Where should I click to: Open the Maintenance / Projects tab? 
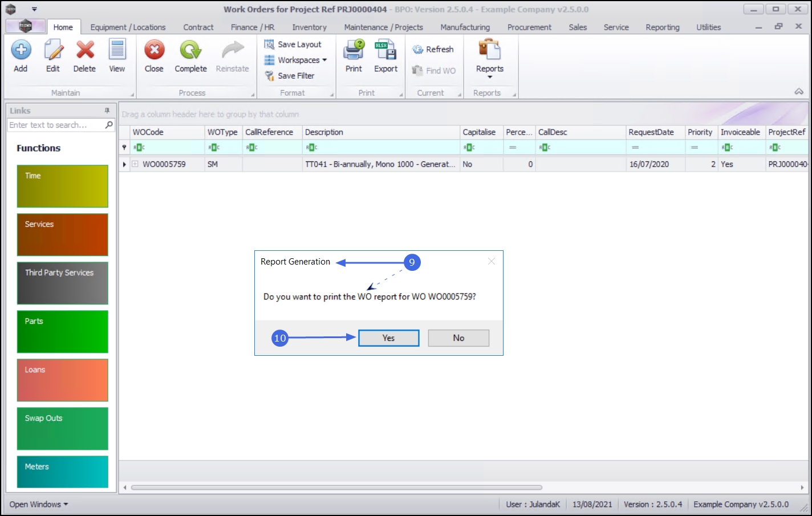point(384,27)
